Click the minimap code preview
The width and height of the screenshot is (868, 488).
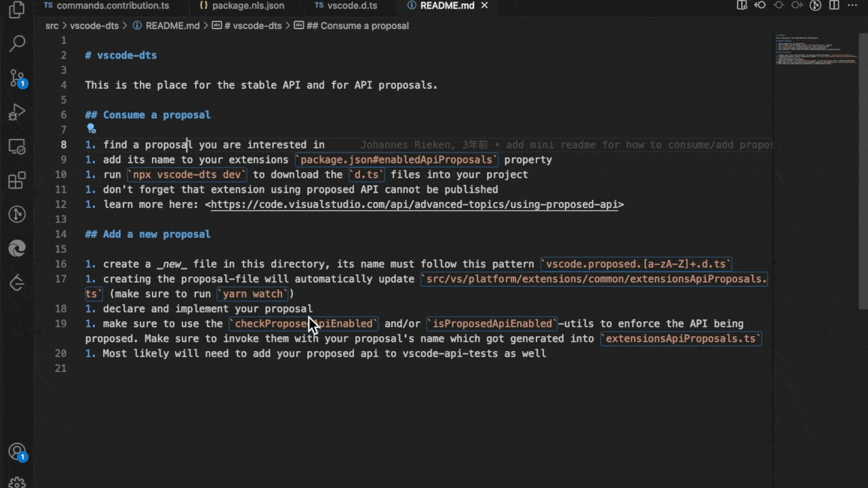pos(816,50)
